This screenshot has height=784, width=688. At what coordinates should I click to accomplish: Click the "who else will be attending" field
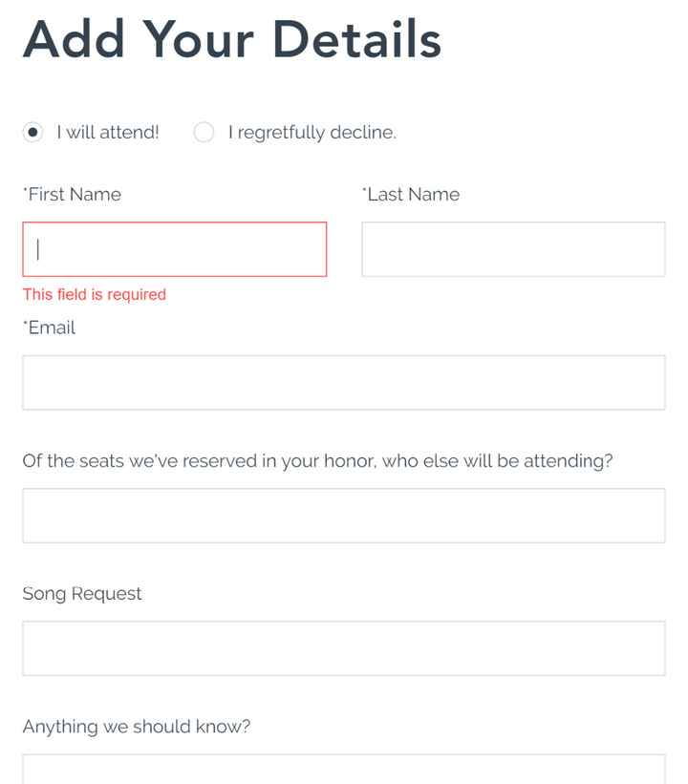344,516
